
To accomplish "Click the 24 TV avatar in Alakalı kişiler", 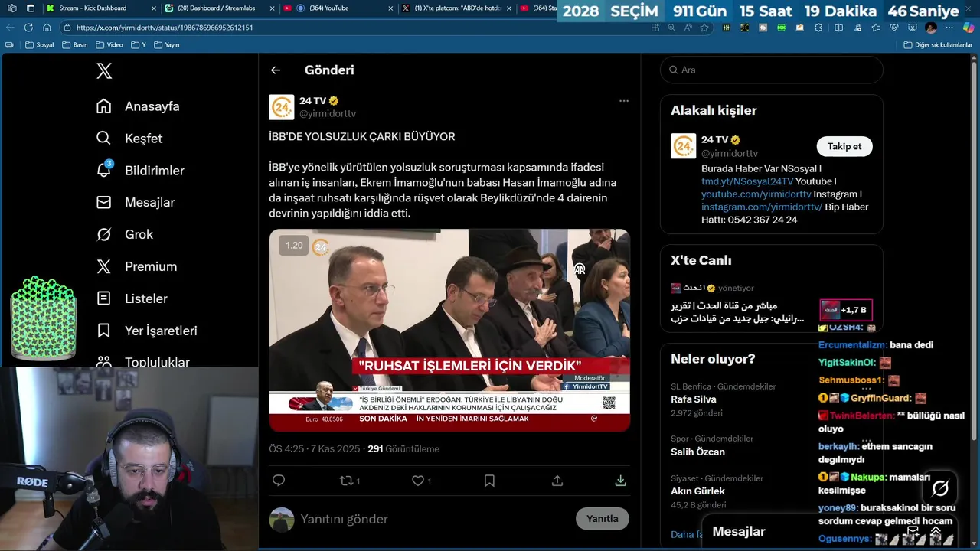I will tap(684, 146).
